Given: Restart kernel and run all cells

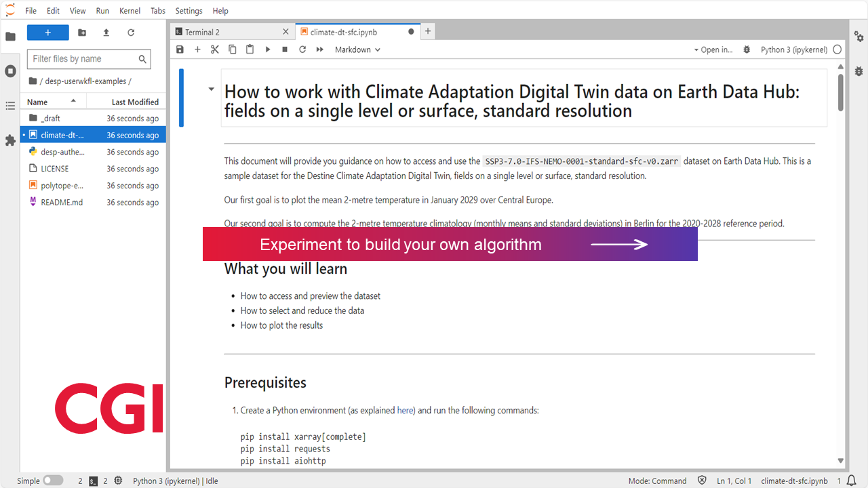Looking at the screenshot, I should [320, 49].
